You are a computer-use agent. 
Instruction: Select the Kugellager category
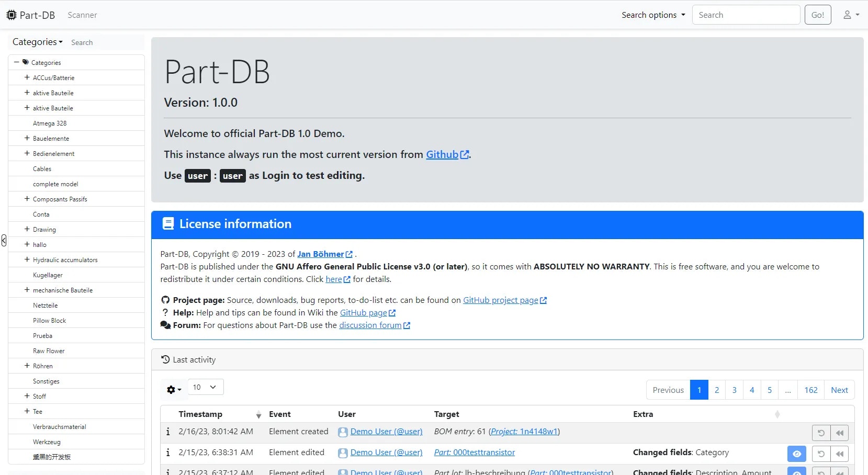48,275
